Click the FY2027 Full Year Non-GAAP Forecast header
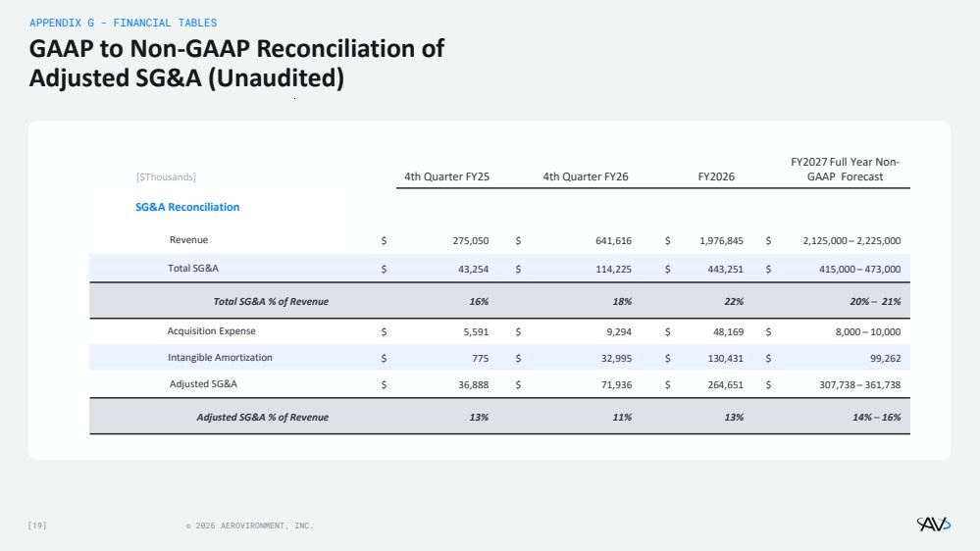The width and height of the screenshot is (980, 551). [845, 170]
